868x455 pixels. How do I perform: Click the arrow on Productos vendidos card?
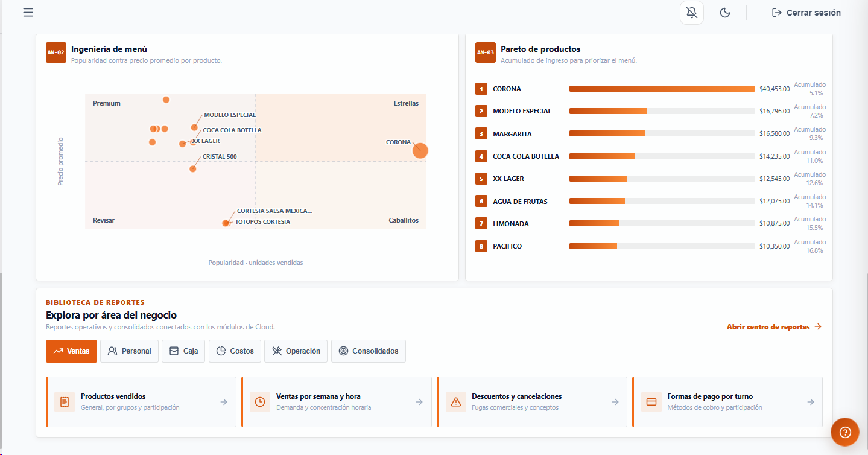pyautogui.click(x=224, y=402)
